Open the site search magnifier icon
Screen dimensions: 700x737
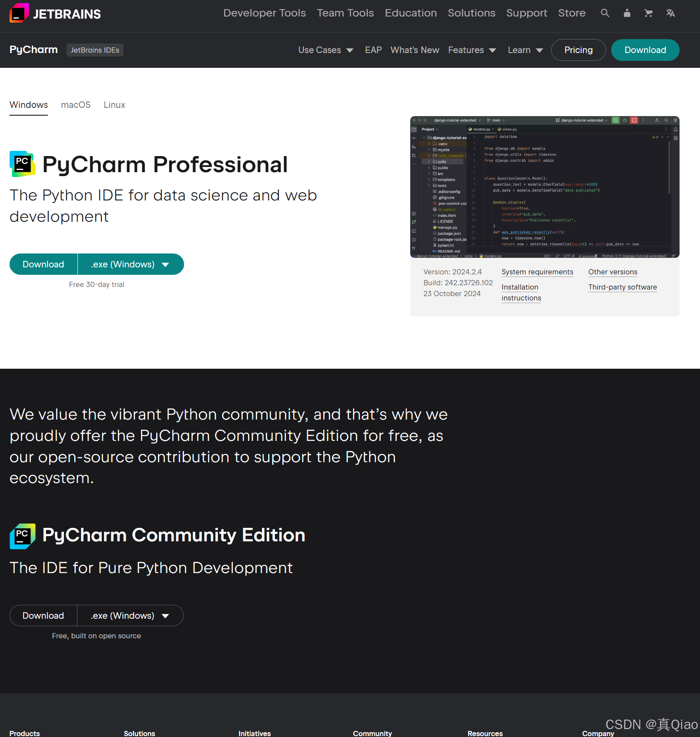click(605, 13)
